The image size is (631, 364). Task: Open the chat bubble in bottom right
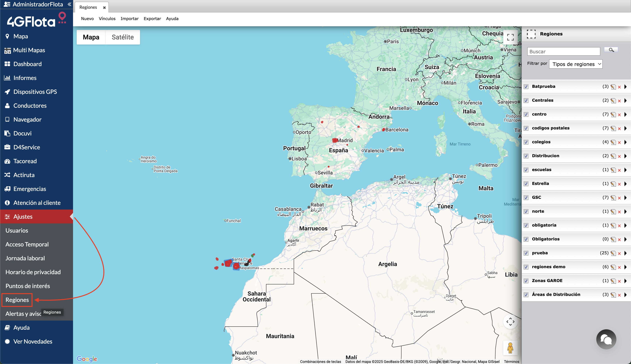click(606, 339)
